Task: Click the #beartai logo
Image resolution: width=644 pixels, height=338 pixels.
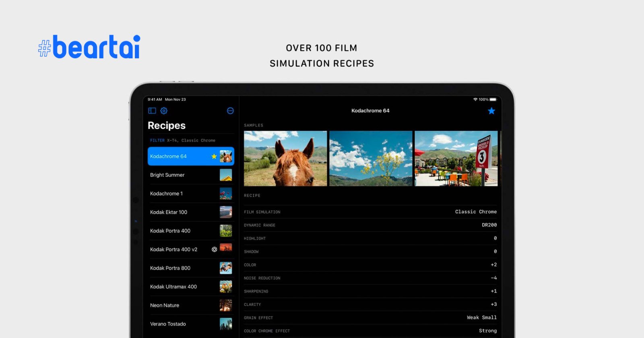Action: [x=89, y=47]
